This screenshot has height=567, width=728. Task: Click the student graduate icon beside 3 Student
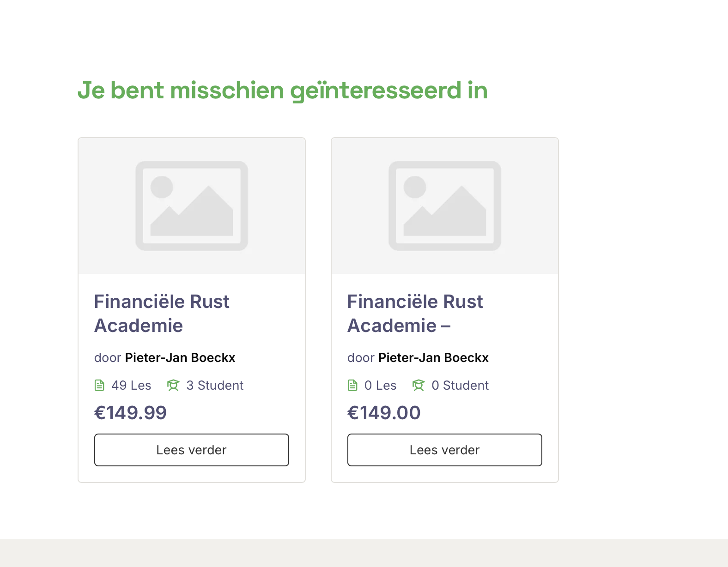click(x=173, y=385)
